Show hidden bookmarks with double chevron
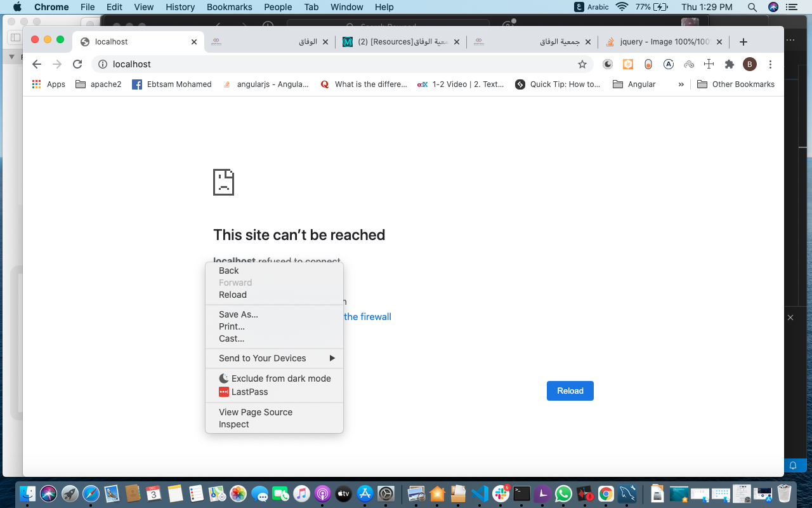The width and height of the screenshot is (812, 508). pyautogui.click(x=681, y=84)
